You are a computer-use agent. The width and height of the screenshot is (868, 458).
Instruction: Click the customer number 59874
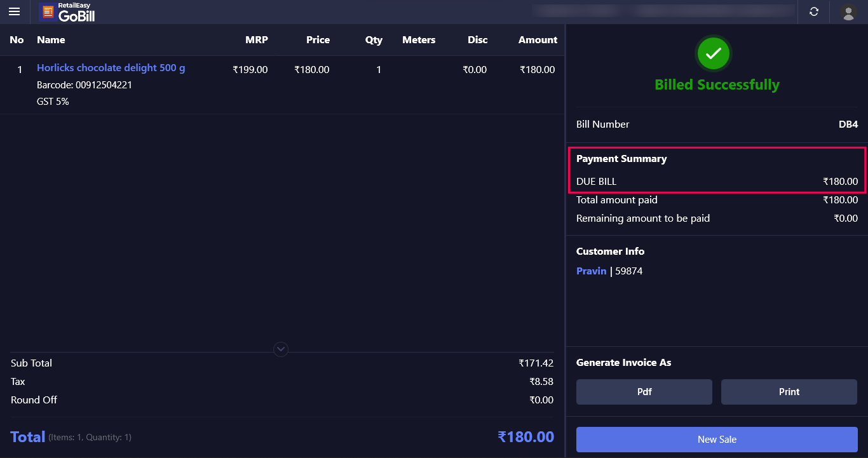629,271
